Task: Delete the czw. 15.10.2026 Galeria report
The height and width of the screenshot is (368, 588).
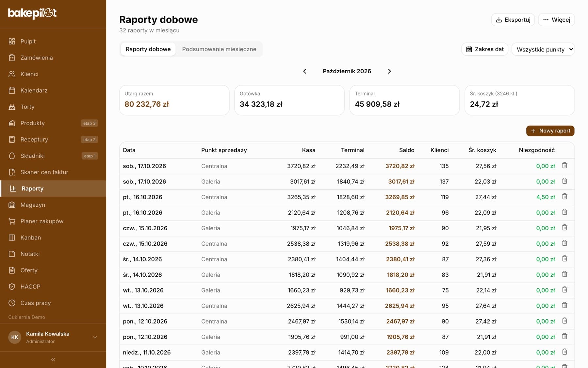Action: (564, 228)
